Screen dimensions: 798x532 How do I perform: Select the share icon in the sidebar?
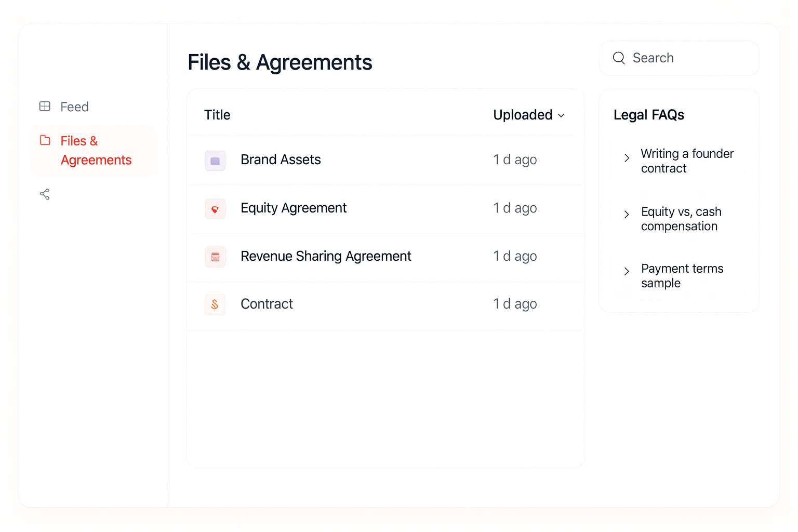tap(45, 194)
